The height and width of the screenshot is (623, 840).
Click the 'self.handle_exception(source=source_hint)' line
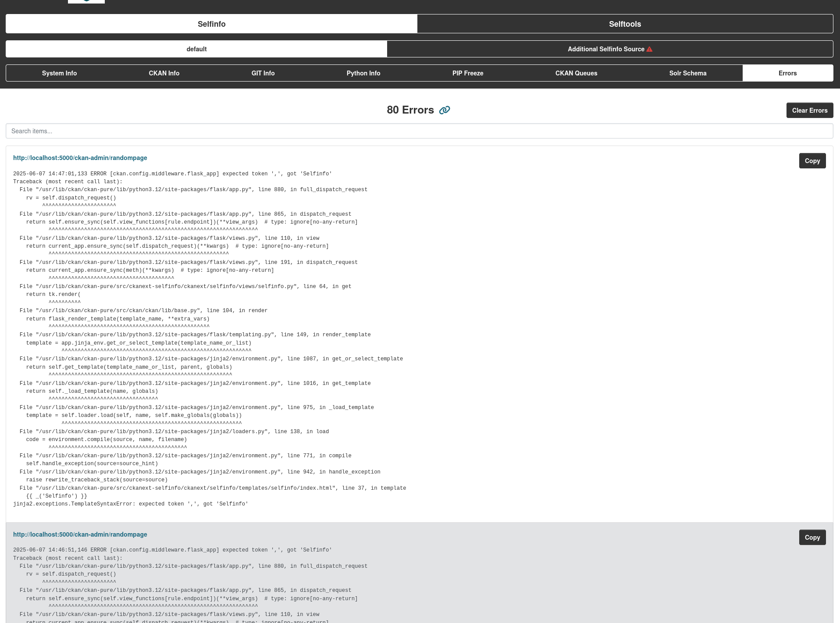(x=92, y=464)
